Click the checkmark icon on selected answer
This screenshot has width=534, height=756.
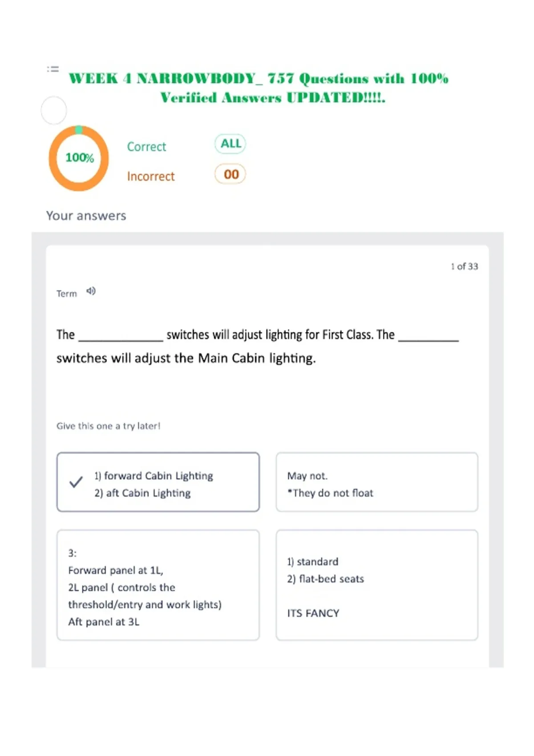[x=76, y=482]
